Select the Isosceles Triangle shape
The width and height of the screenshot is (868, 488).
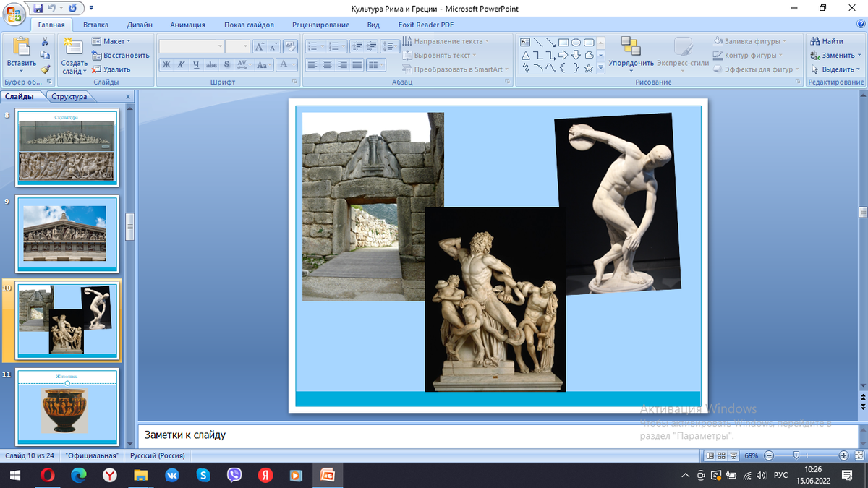526,55
